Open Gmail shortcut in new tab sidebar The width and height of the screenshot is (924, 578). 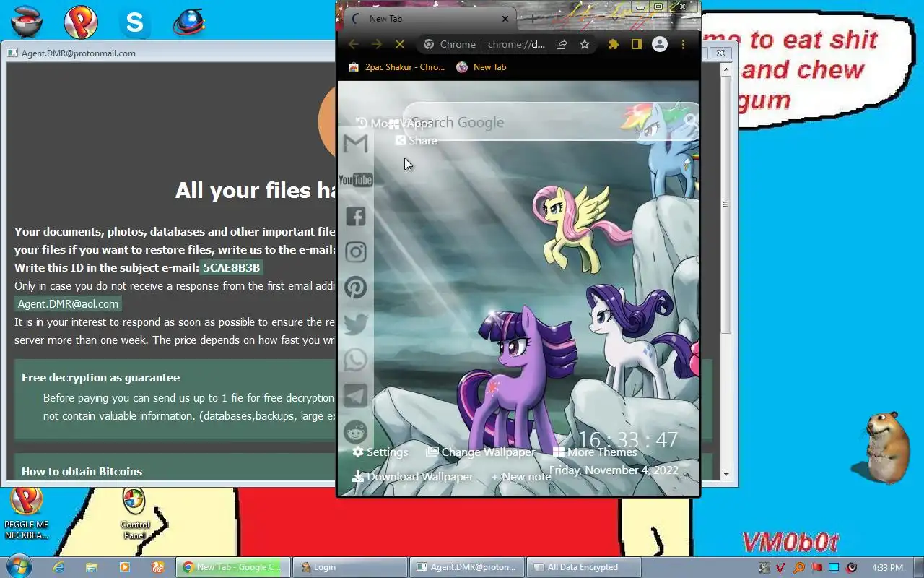(x=355, y=144)
